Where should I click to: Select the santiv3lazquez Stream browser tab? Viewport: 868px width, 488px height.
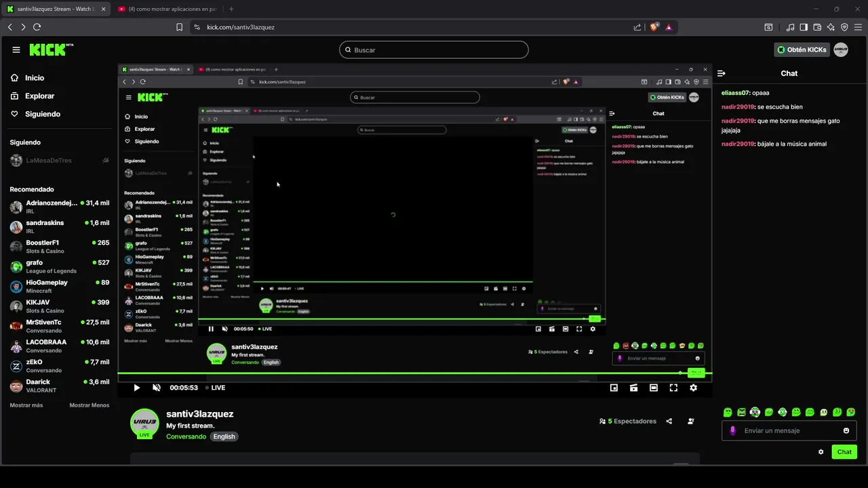coord(56,9)
